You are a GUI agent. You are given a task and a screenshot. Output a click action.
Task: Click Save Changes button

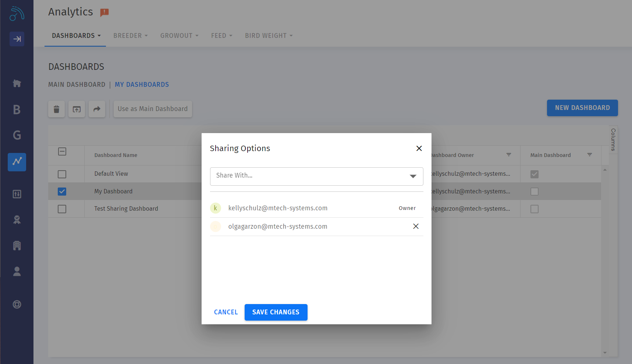click(276, 312)
